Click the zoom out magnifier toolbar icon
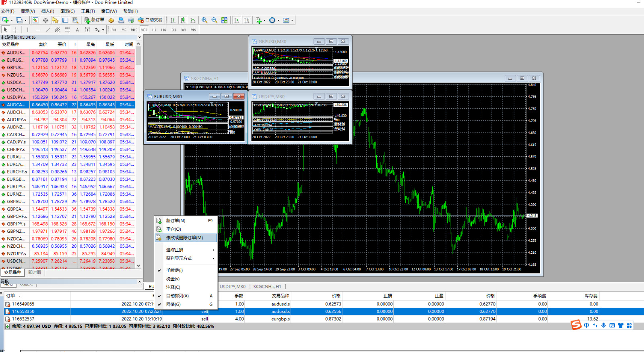This screenshot has width=644, height=352. pyautogui.click(x=214, y=20)
